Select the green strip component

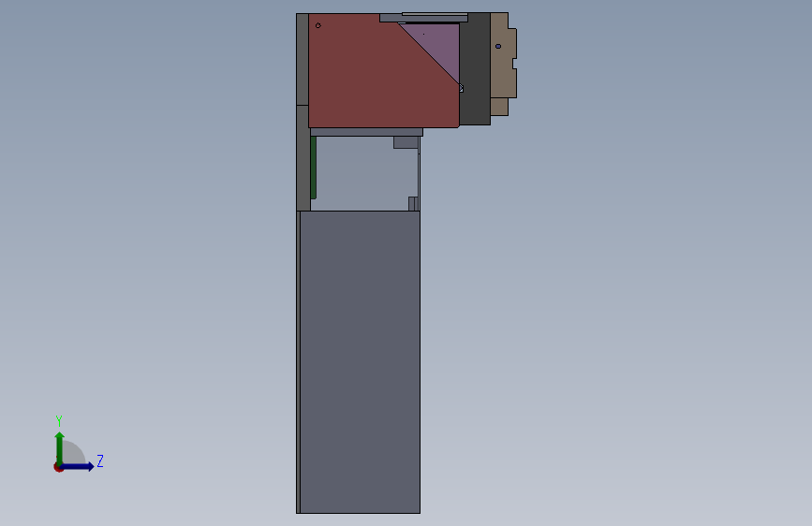click(x=314, y=168)
